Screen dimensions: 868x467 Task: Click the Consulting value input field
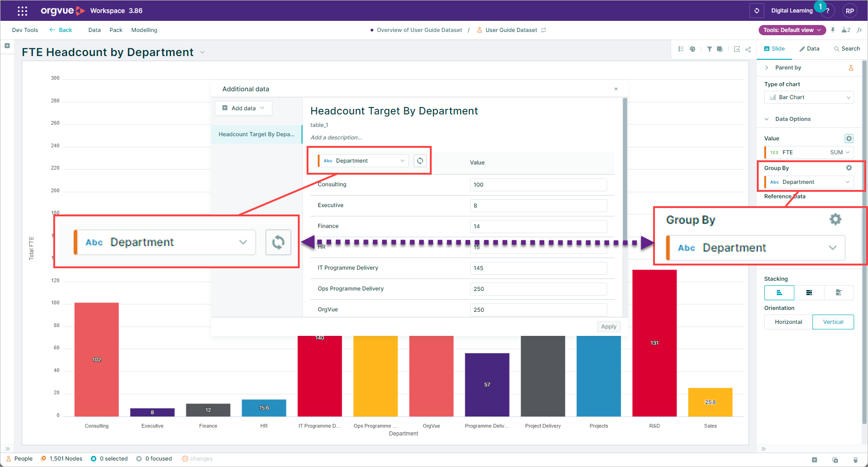click(x=538, y=185)
